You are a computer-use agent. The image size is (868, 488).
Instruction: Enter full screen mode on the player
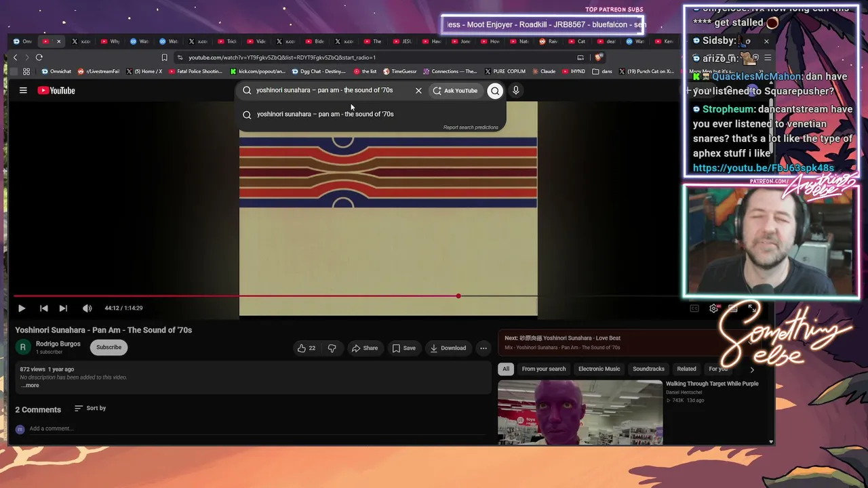coord(751,308)
